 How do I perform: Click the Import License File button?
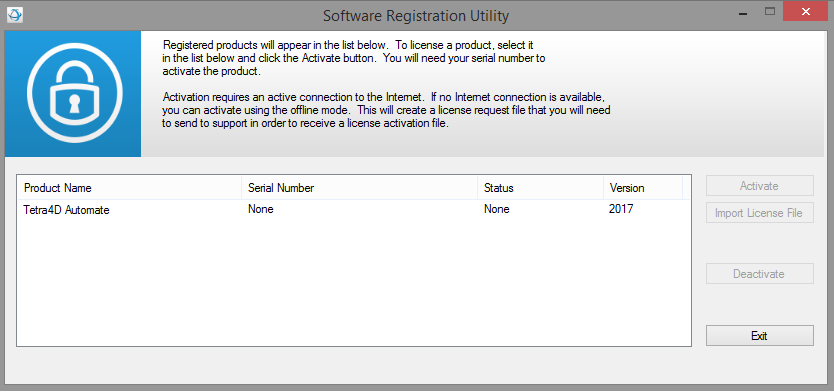(x=760, y=213)
